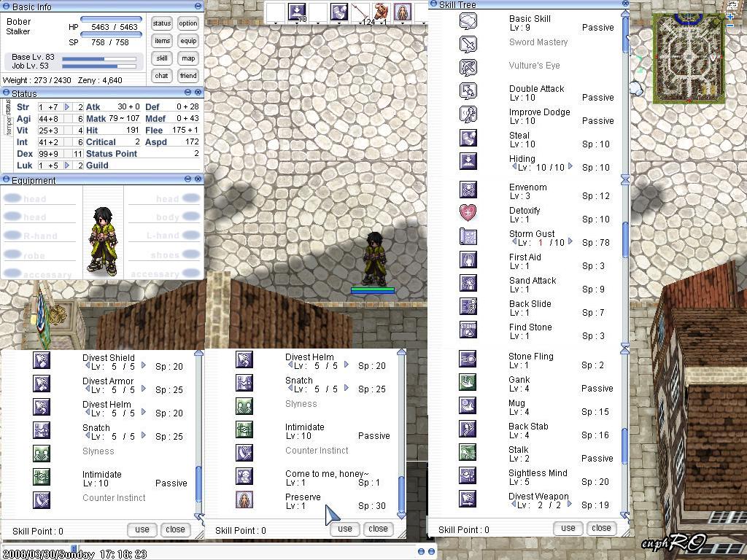Select the First Aid skill icon
747x560 pixels.
coord(468,260)
